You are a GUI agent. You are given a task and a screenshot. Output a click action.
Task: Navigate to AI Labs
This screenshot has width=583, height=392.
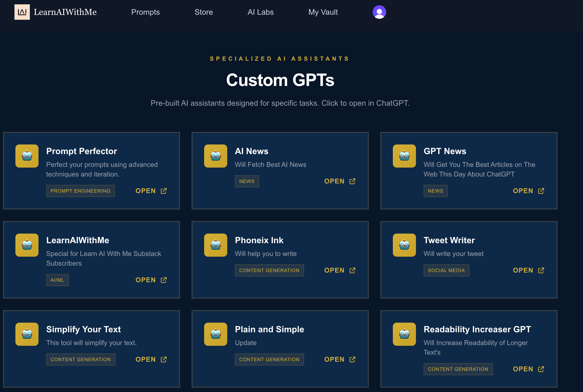pos(260,12)
